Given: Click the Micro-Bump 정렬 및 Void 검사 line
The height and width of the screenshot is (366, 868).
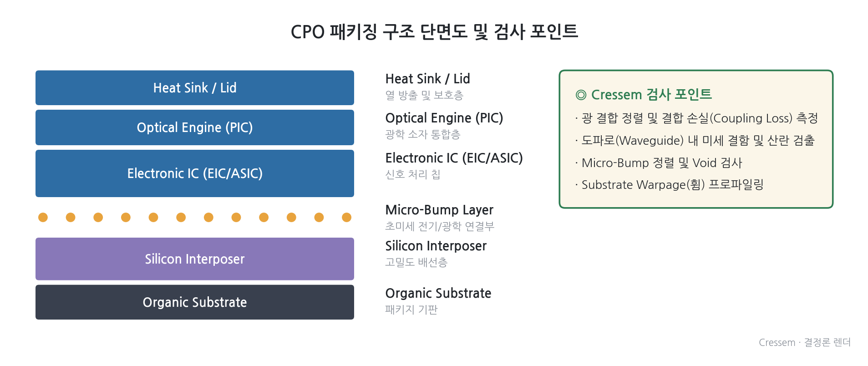Looking at the screenshot, I should coord(658,163).
